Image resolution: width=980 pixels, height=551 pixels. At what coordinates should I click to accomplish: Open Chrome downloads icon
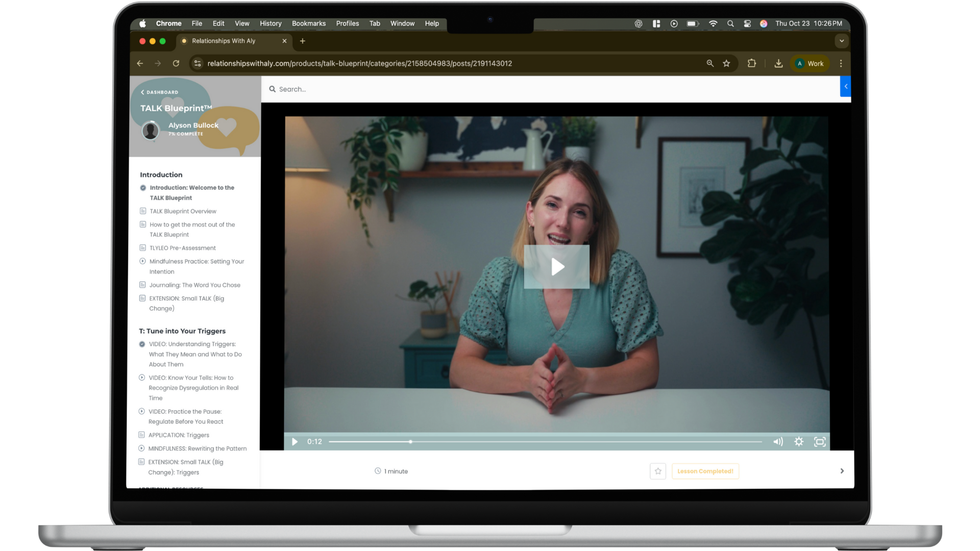(778, 63)
